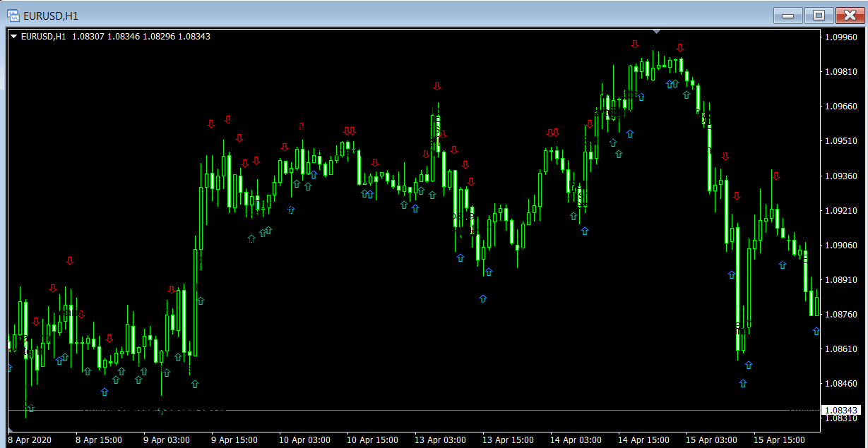Viewport: 868px width, 448px height.
Task: Click the 15 Apr 15:00 time axis label
Action: pyautogui.click(x=778, y=440)
